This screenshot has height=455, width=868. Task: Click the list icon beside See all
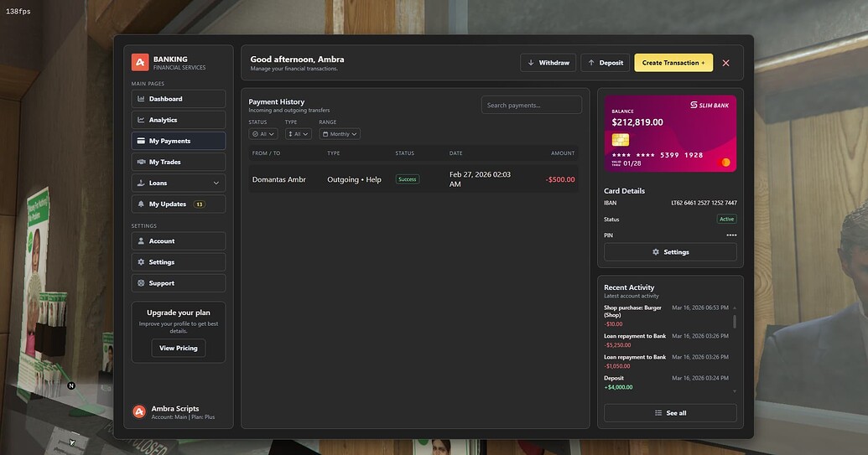coord(658,413)
